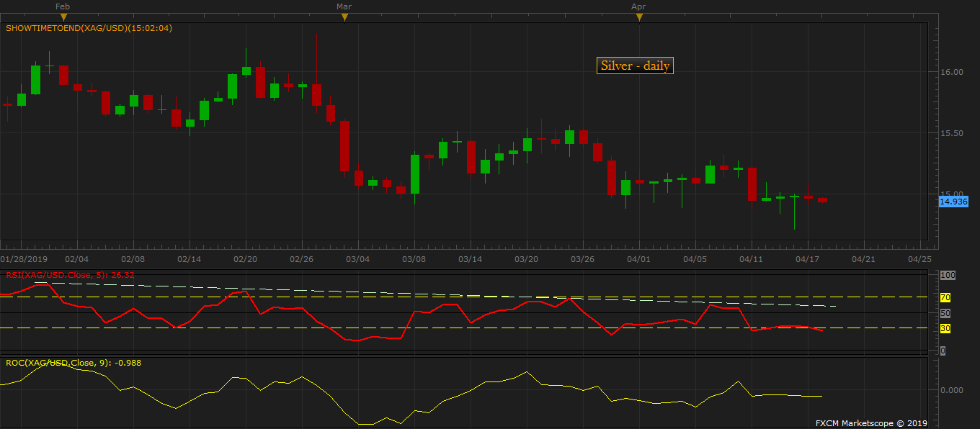The width and height of the screenshot is (980, 429).
Task: Click the 15.50 price axis label
Action: 953,133
